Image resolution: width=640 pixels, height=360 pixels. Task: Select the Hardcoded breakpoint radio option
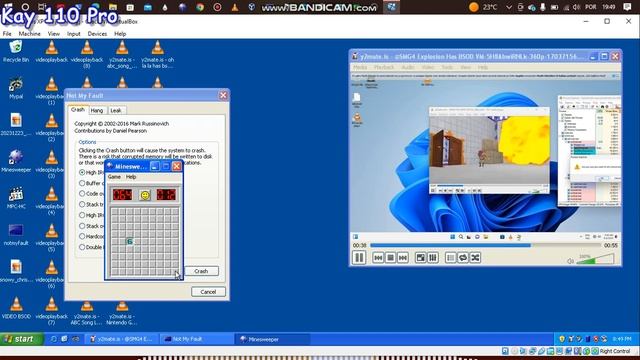[x=82, y=236]
